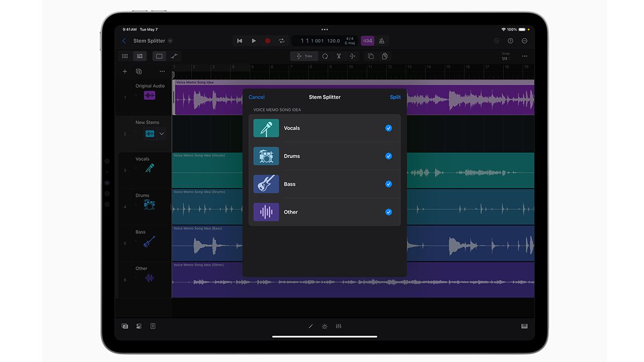Jump to the beginning of the song
This screenshot has width=644, height=362.
(x=239, y=41)
